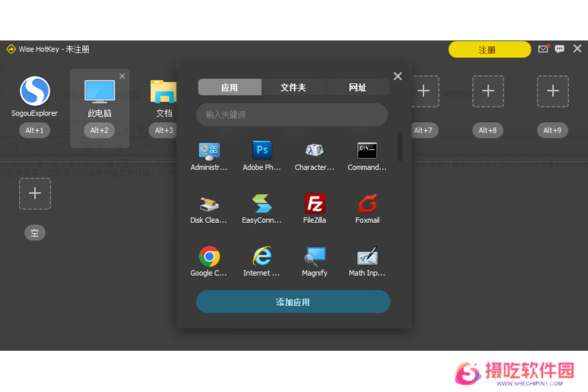This screenshot has height=392, width=588.
Task: Click the 添加应用 button
Action: 293,302
